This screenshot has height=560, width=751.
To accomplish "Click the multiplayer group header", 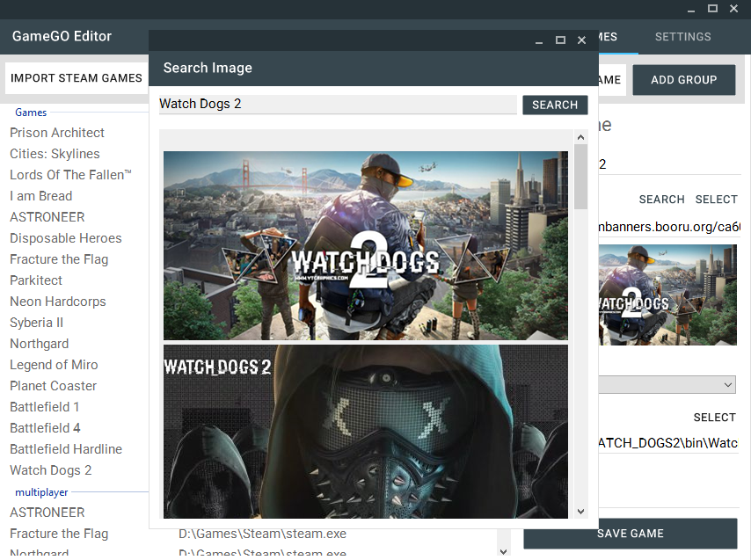I will [x=41, y=492].
